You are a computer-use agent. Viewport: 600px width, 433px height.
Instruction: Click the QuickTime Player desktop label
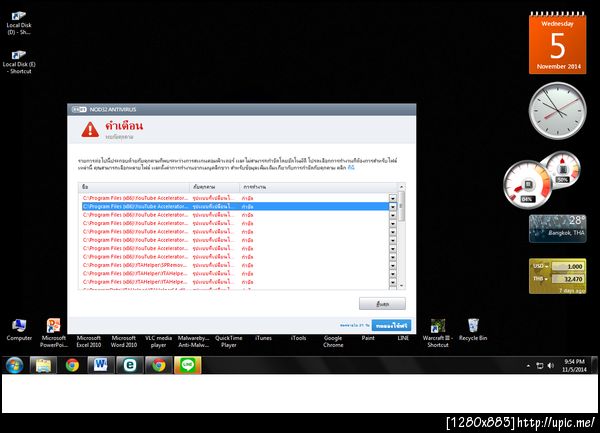[228, 341]
